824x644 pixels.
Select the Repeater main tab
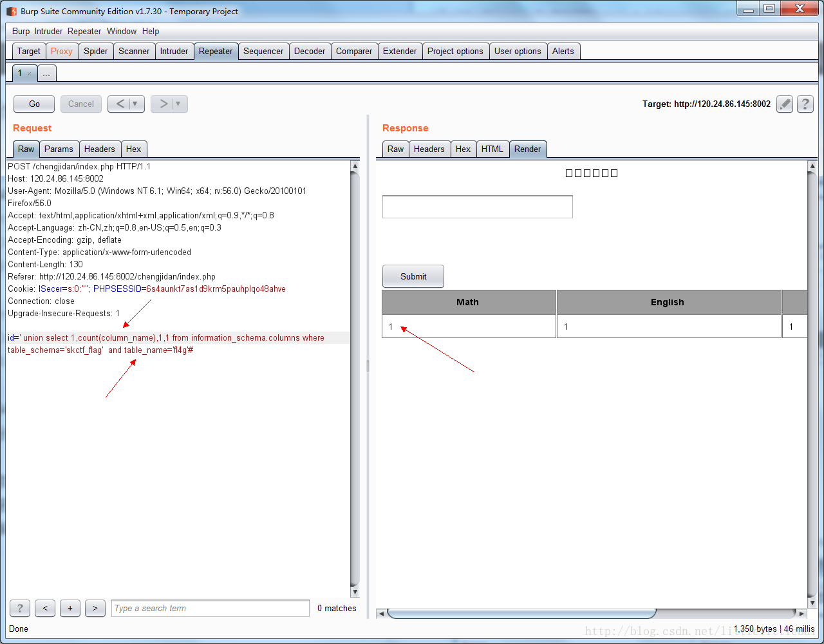pyautogui.click(x=216, y=51)
